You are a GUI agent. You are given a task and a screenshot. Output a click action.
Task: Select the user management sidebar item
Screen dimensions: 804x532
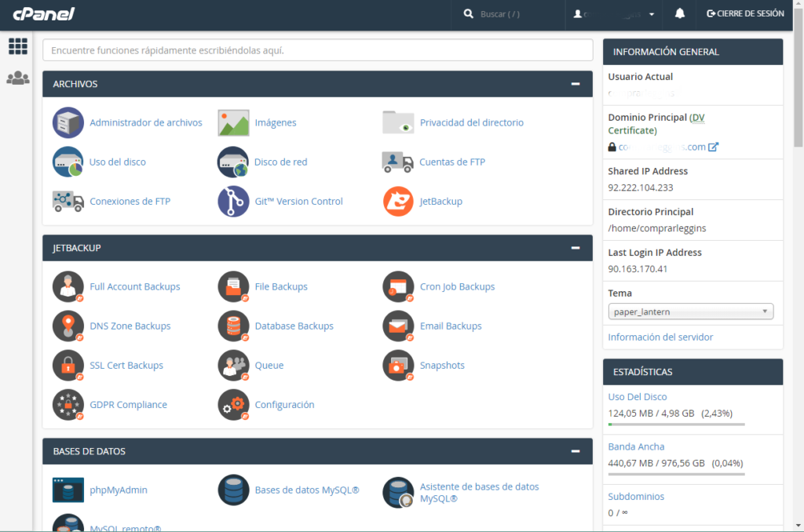click(x=17, y=77)
